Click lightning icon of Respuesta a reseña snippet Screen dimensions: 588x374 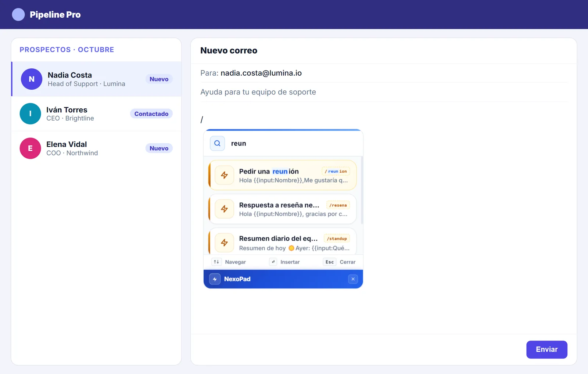coord(224,209)
